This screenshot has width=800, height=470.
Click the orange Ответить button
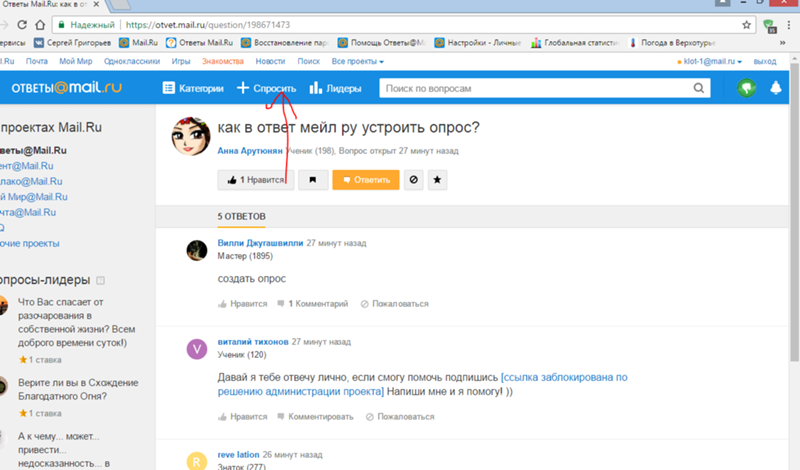pyautogui.click(x=366, y=180)
